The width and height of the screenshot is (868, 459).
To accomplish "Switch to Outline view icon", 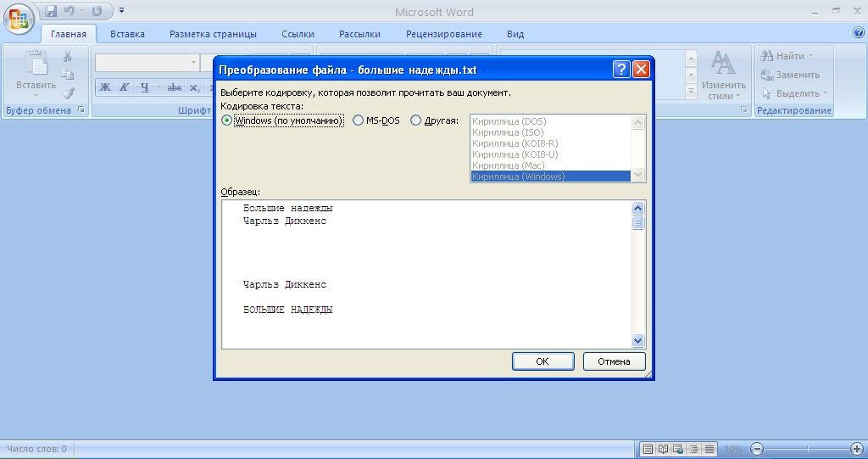I will (693, 449).
